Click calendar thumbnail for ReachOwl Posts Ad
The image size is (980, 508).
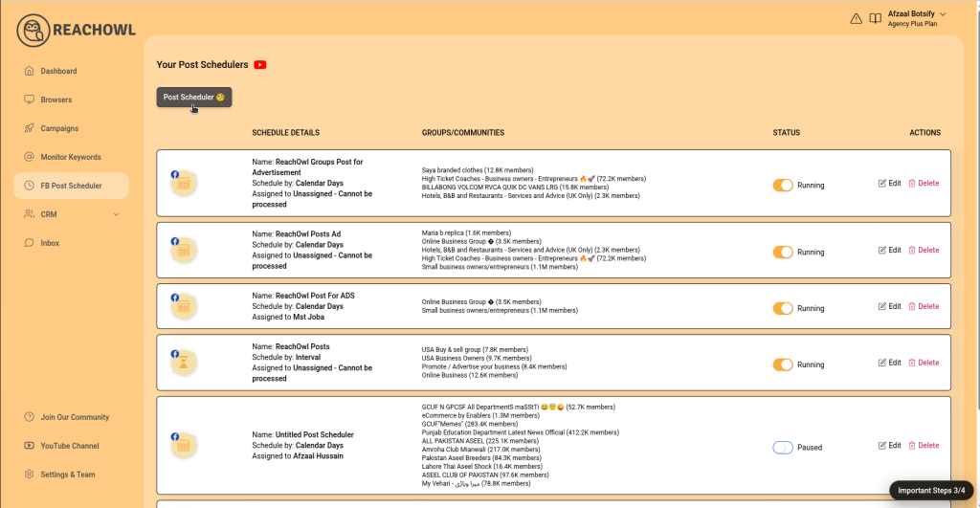[184, 251]
